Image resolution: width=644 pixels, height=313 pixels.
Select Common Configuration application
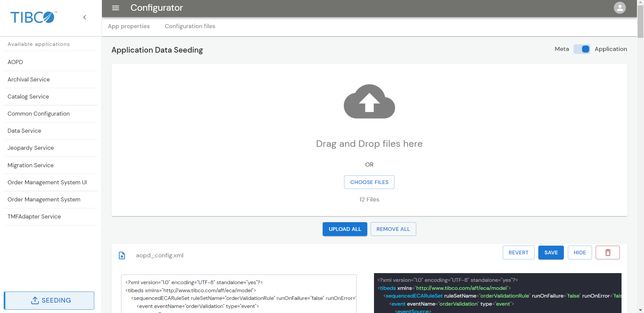coord(51,114)
